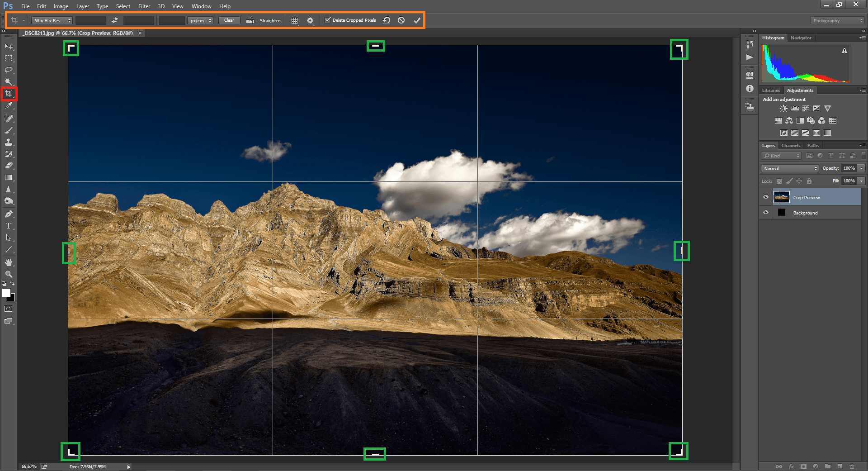Click the foreground color swatch

click(6, 293)
